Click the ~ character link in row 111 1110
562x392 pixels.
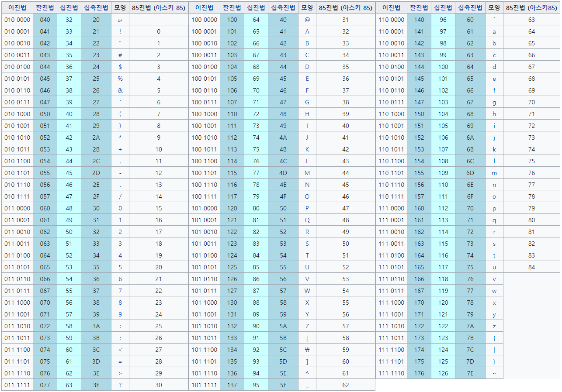pyautogui.click(x=494, y=373)
